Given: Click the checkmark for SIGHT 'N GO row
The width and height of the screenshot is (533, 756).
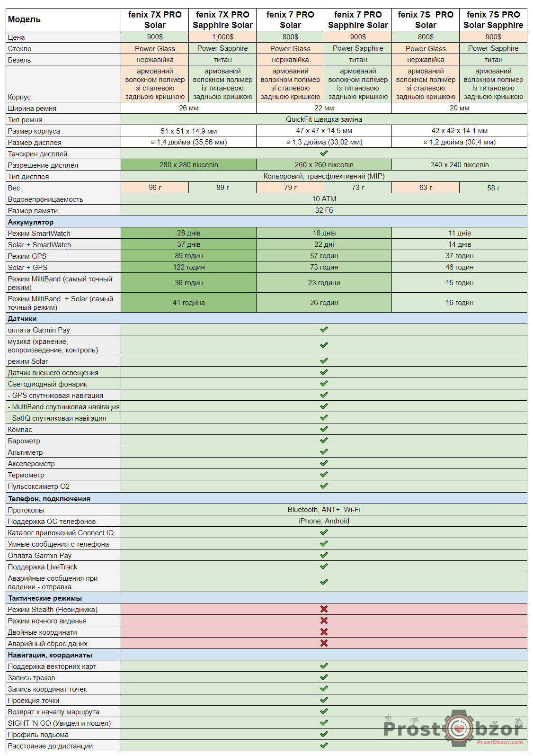Looking at the screenshot, I should tap(324, 723).
